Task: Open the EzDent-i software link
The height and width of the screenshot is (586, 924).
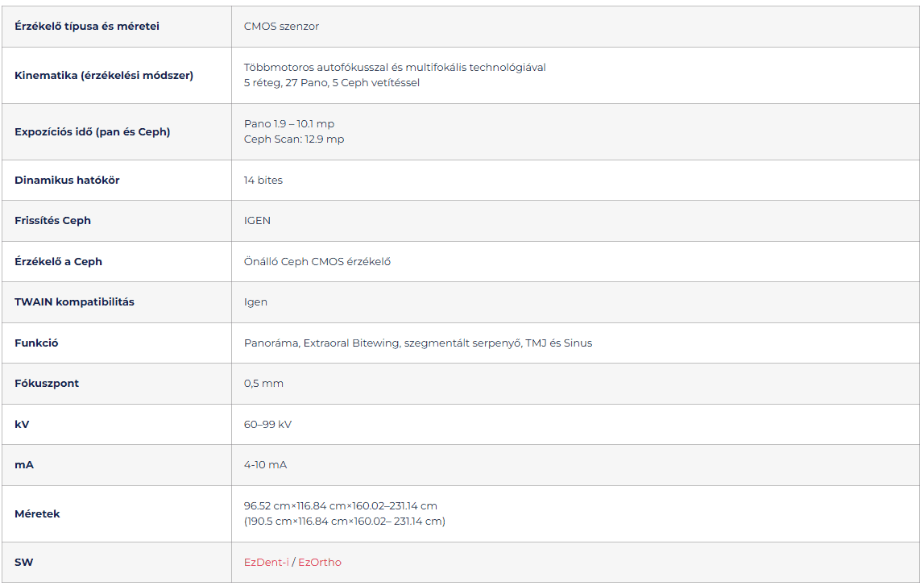Action: pyautogui.click(x=266, y=562)
